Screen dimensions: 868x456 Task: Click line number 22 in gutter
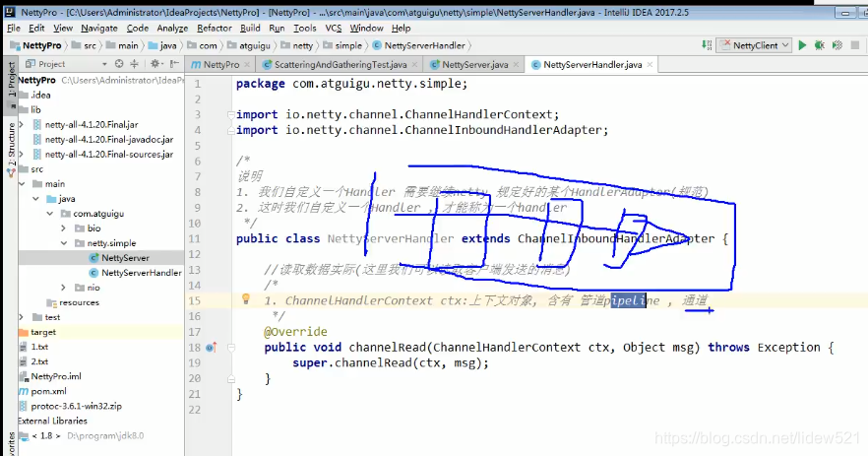[x=194, y=410]
